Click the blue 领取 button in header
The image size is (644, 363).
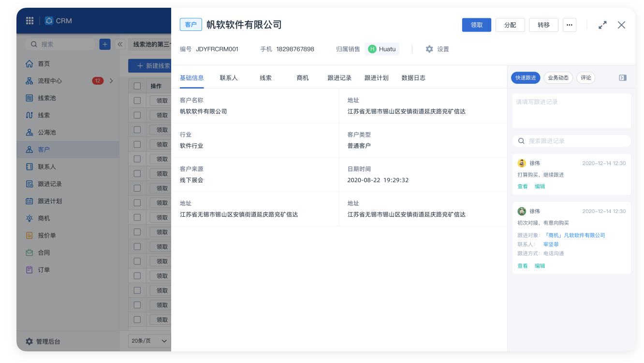pos(477,25)
